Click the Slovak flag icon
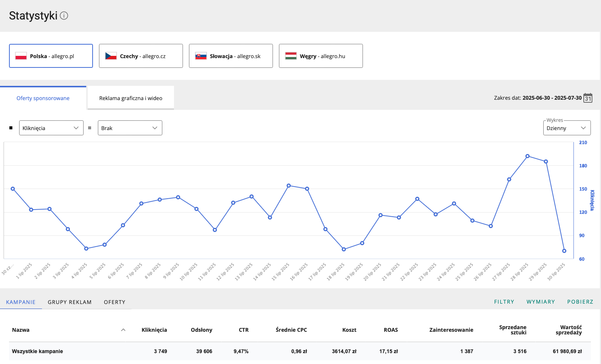This screenshot has width=601, height=364. point(201,56)
